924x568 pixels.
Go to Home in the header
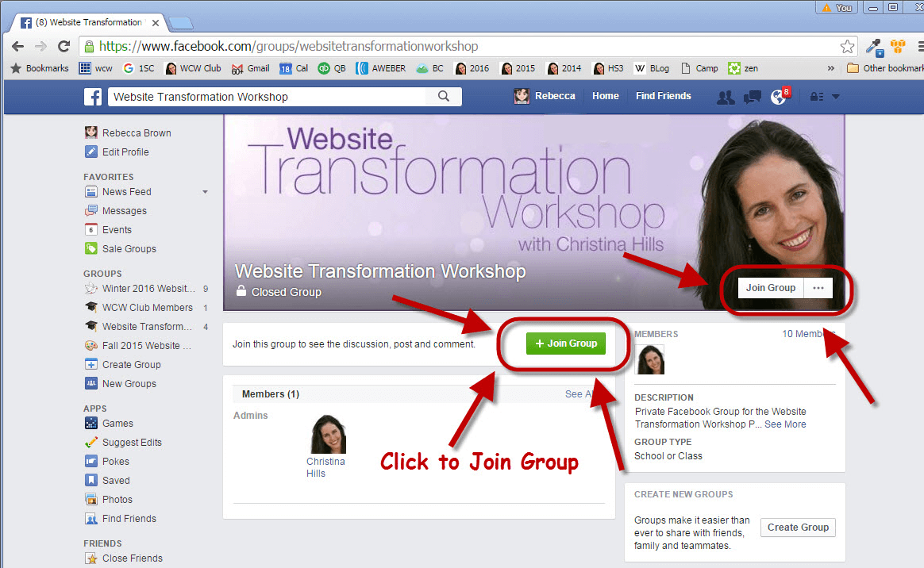[605, 96]
